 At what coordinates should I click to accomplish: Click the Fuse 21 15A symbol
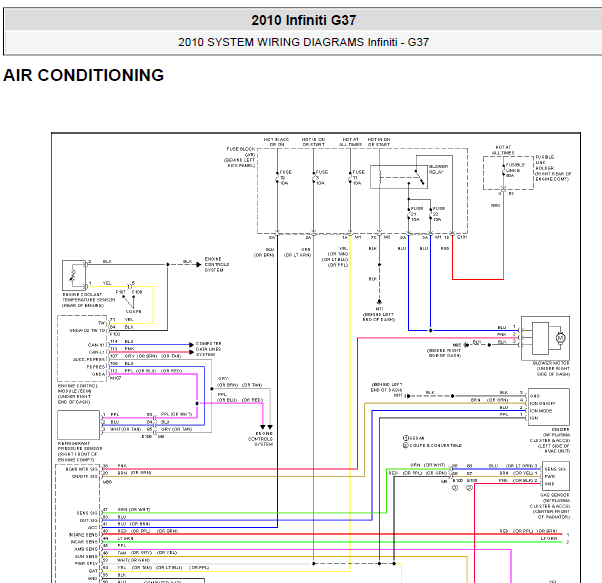[x=409, y=214]
